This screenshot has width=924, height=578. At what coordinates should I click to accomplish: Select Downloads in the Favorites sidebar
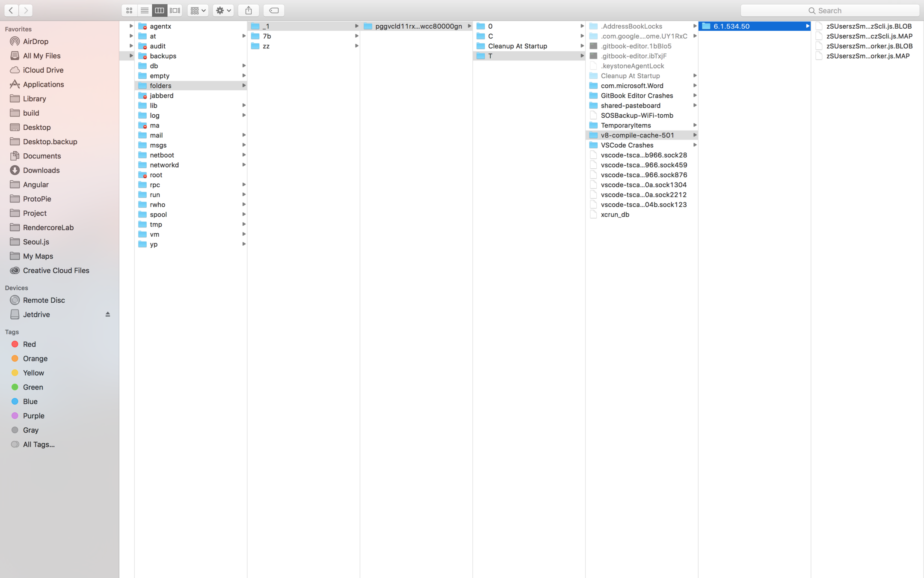click(x=41, y=170)
